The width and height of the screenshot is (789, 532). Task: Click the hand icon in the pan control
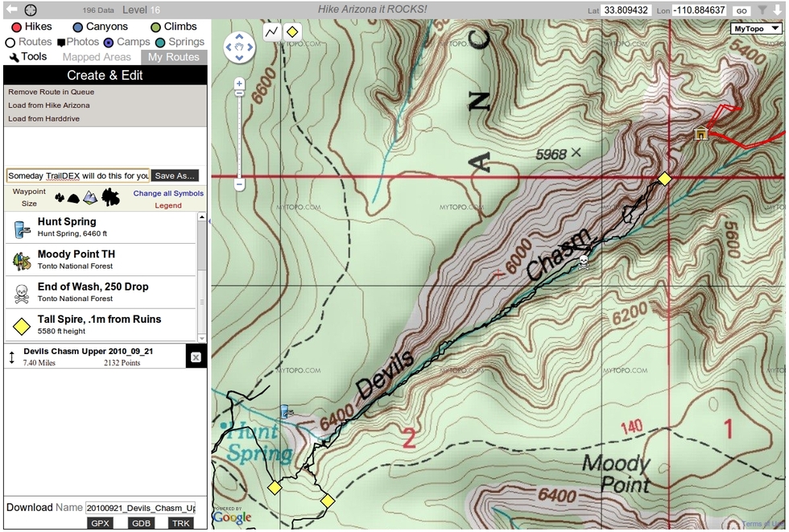tap(239, 47)
